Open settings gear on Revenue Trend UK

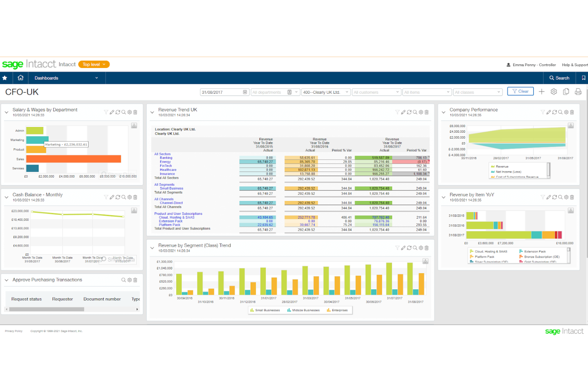point(421,112)
